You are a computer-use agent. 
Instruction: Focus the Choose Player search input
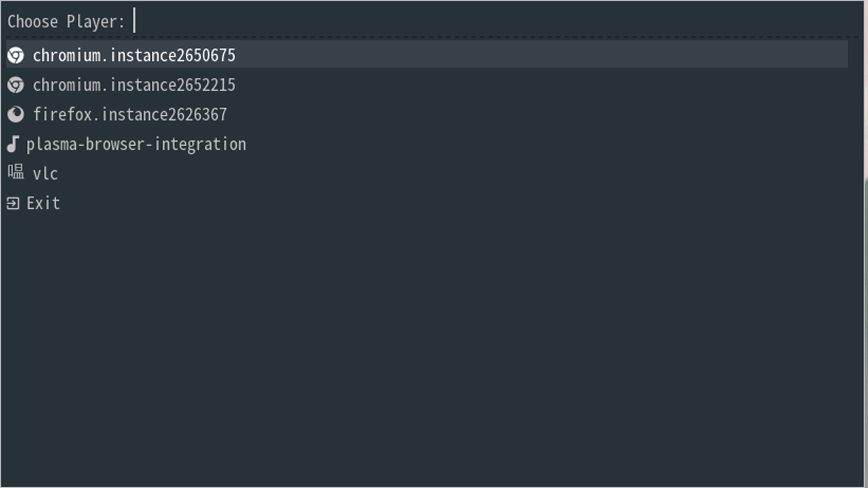(x=475, y=21)
